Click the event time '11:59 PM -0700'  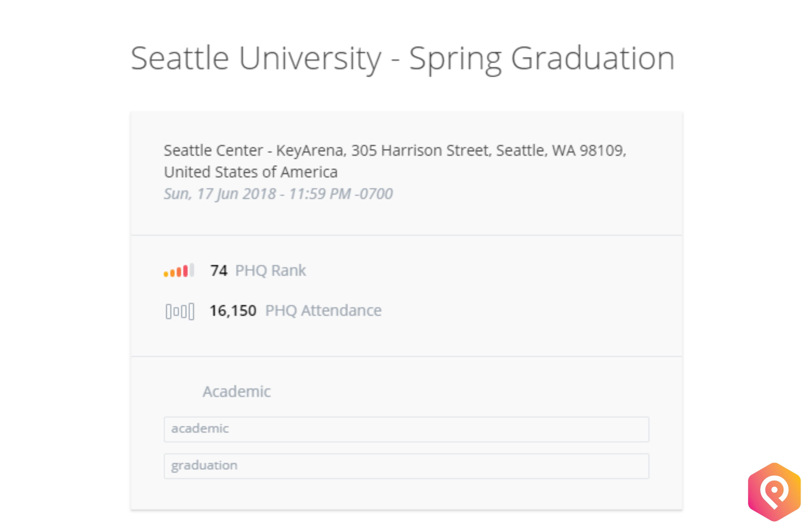coord(341,194)
